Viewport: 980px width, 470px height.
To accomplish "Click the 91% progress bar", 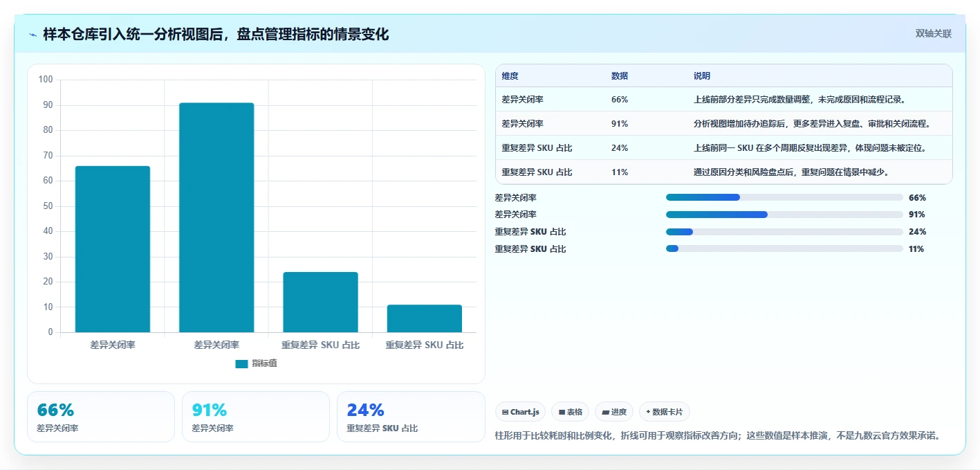I will pos(784,215).
